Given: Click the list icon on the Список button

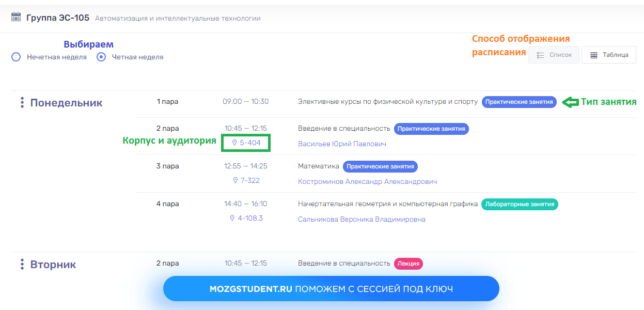Looking at the screenshot, I should 541,54.
